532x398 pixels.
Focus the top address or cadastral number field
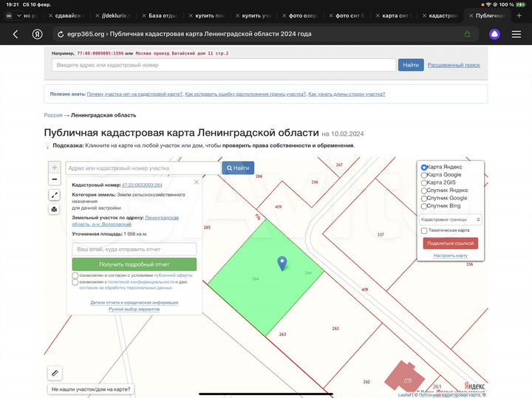(x=224, y=65)
